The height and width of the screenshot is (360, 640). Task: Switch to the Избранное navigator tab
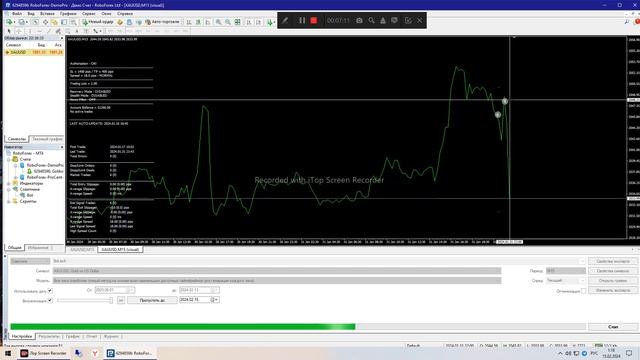(38, 248)
